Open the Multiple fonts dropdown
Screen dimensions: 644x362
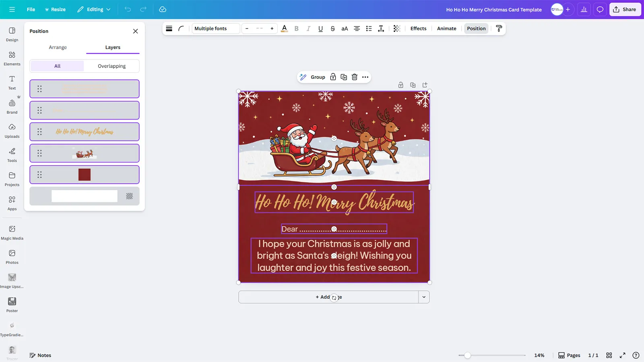[x=215, y=29]
